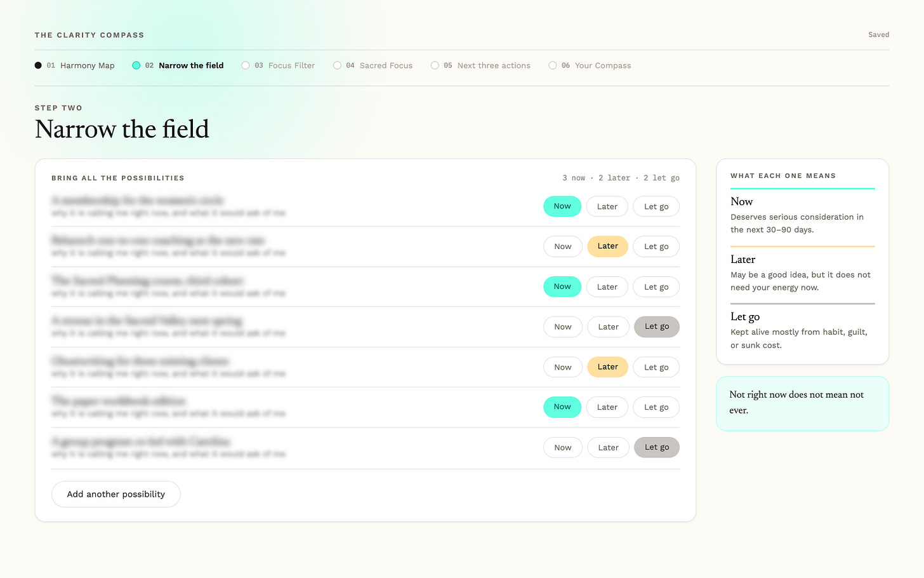This screenshot has width=924, height=578.
Task: Click the "What each one means" panel label
Action: click(x=783, y=176)
